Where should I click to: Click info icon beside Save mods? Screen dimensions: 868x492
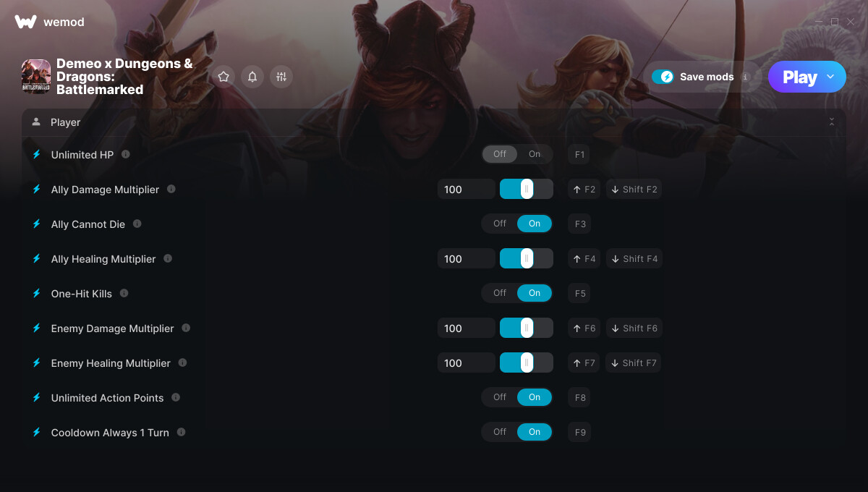[x=745, y=77]
